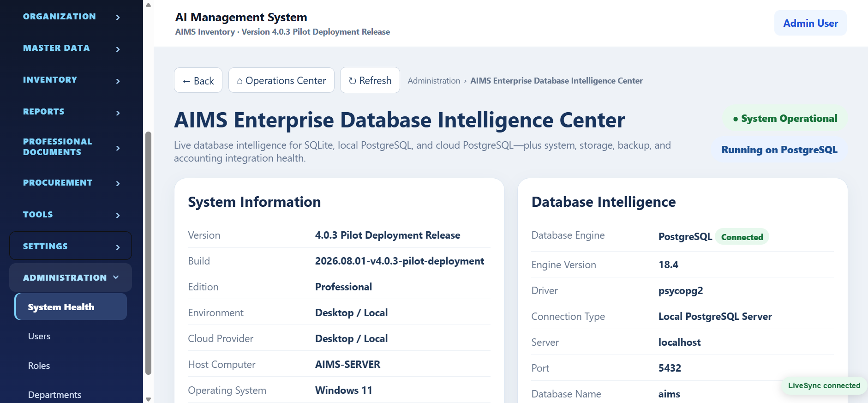Select the Engine Version value 18.4
Viewport: 868px width, 403px height.
coord(668,265)
